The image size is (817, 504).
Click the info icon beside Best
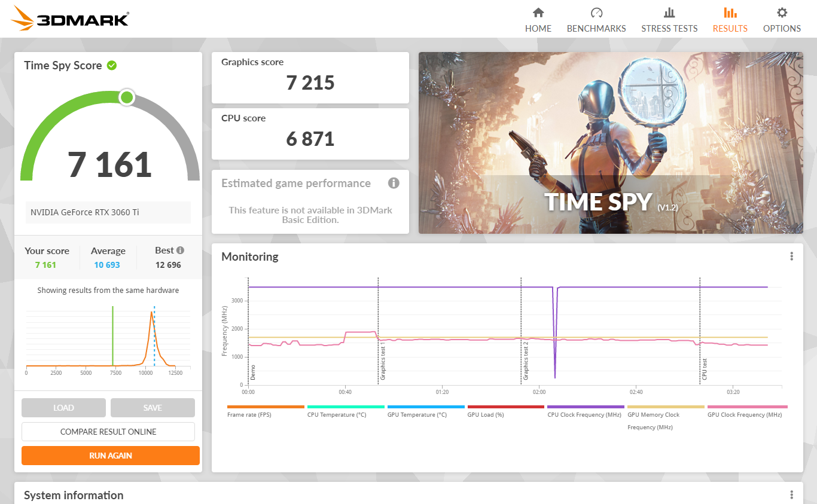(180, 251)
